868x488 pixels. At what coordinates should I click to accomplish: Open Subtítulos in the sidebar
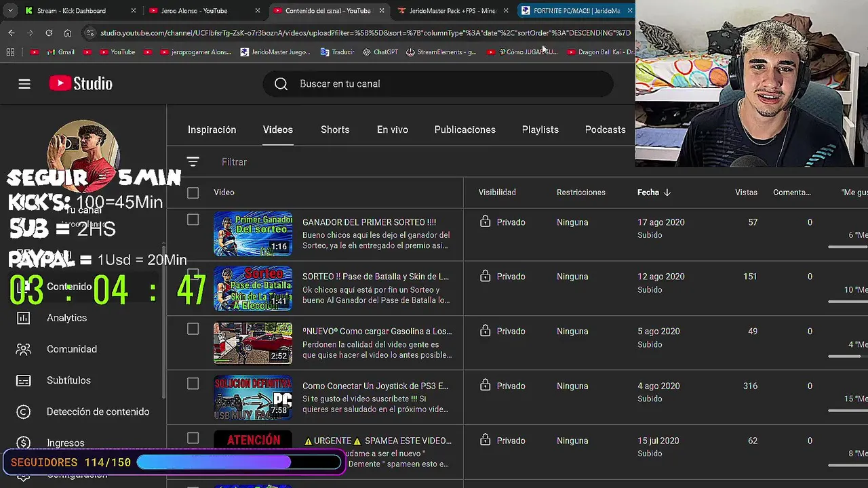68,380
